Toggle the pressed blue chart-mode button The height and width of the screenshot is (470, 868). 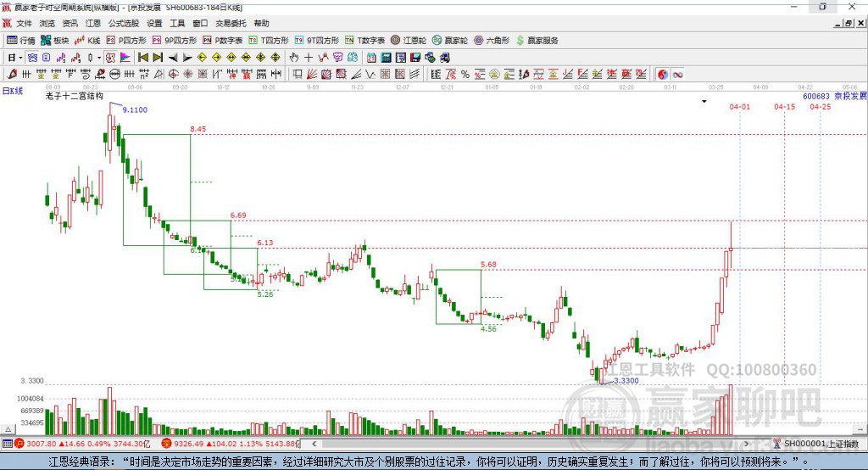[x=33, y=58]
